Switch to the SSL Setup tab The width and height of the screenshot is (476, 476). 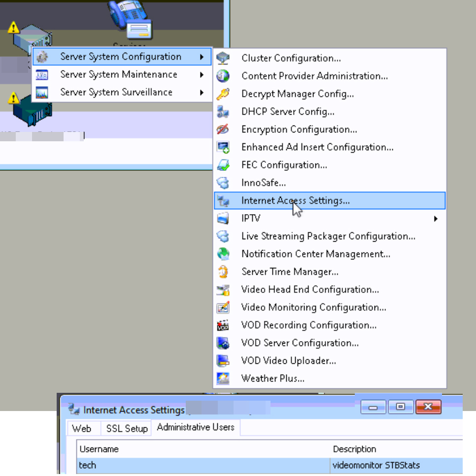click(127, 428)
